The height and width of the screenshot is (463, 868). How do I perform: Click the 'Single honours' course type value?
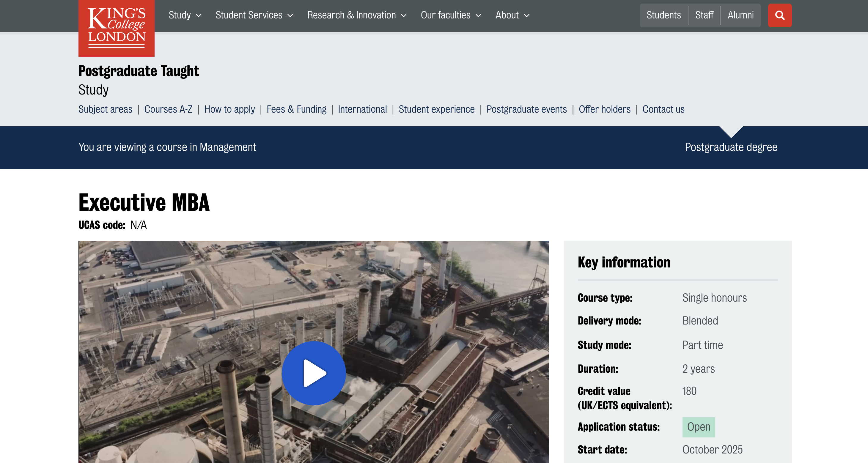[714, 298]
